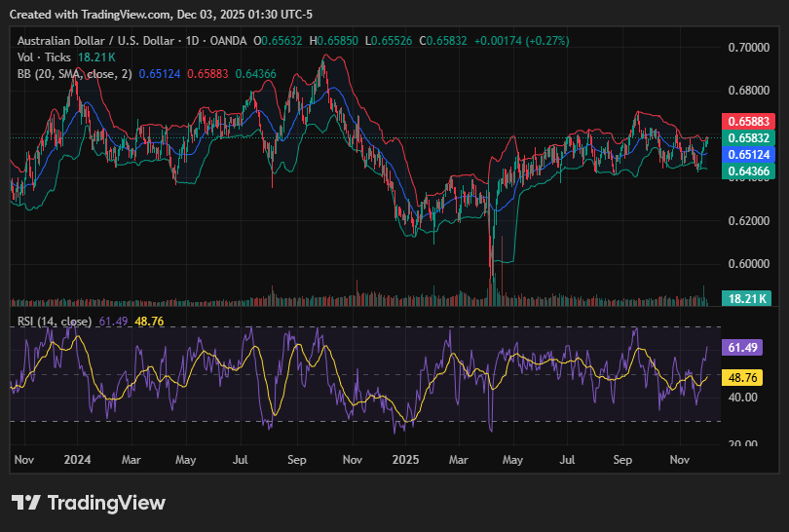Click the 0.70000 price axis label
This screenshot has width=789, height=532.
point(747,47)
